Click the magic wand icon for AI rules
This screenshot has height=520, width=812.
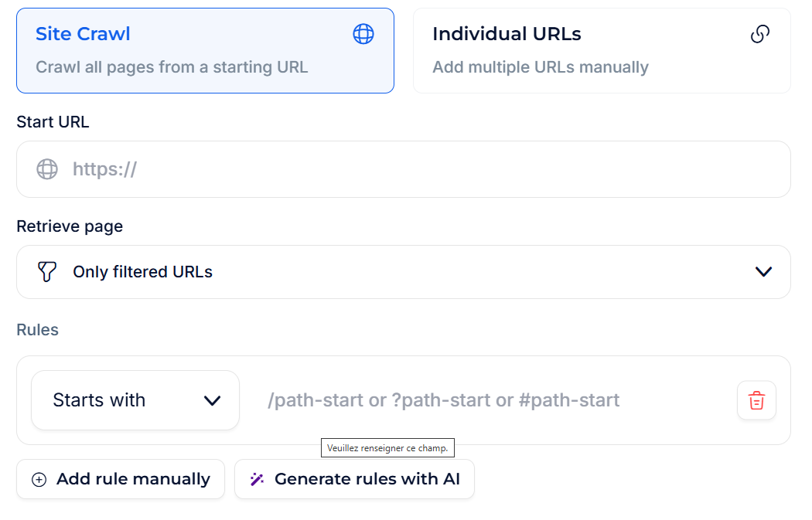tap(257, 480)
